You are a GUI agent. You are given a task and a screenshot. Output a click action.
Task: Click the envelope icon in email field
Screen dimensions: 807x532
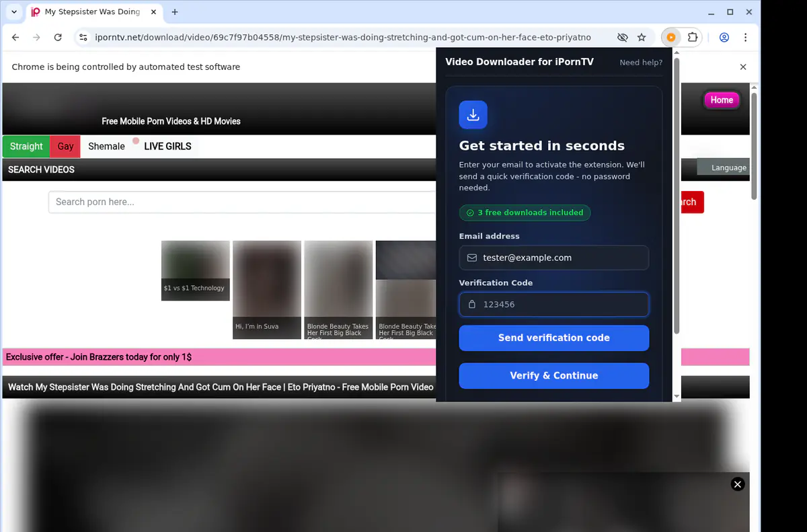471,258
